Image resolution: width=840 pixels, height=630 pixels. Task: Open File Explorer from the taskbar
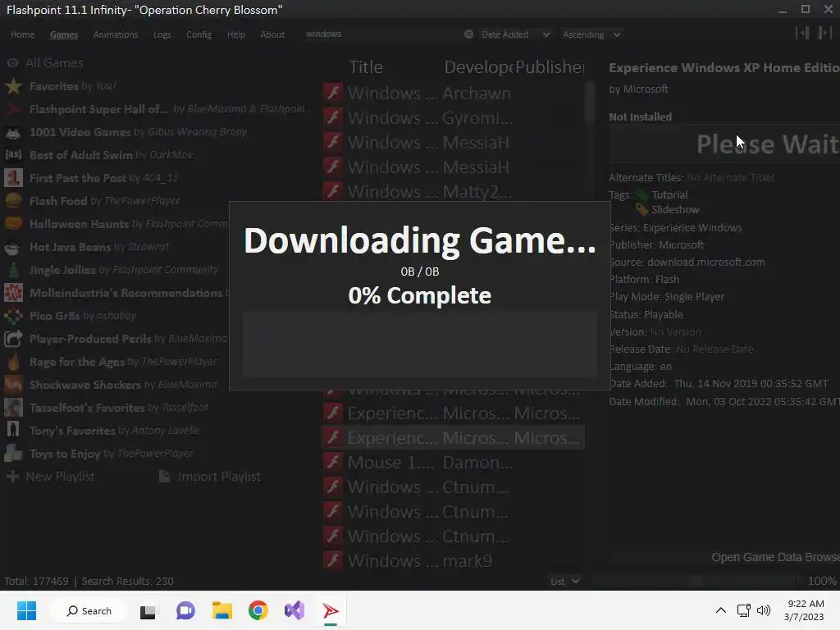pyautogui.click(x=221, y=610)
